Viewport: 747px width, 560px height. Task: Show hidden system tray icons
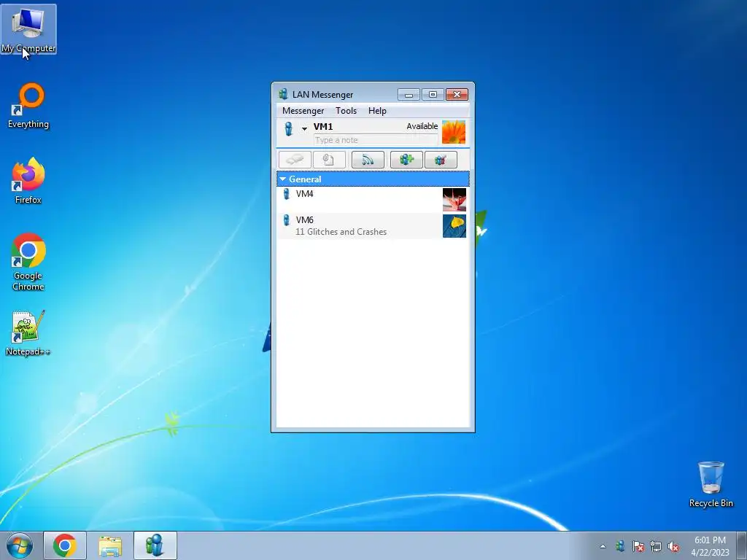pyautogui.click(x=603, y=546)
